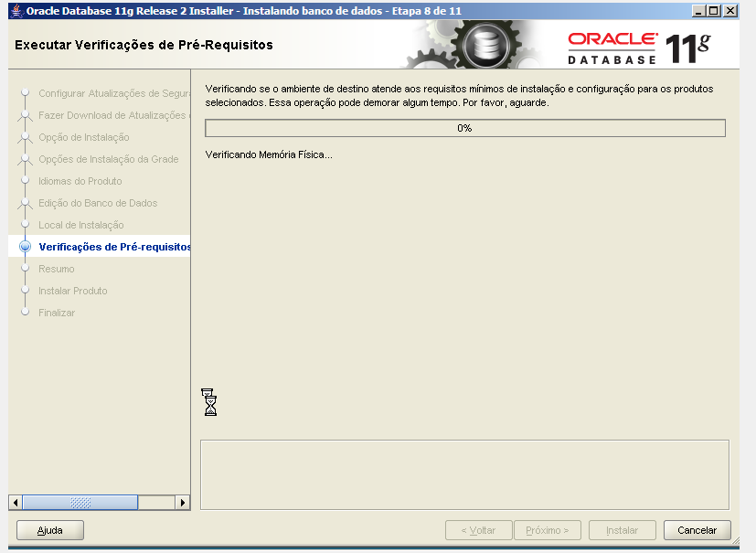Click the step bullet beside Resumo
756x553 pixels.
point(25,269)
